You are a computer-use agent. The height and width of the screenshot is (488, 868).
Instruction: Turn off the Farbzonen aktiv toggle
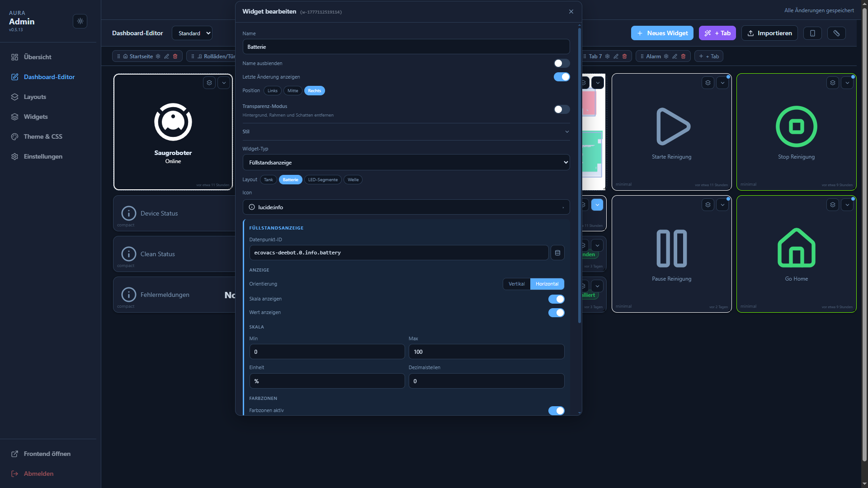[556, 410]
